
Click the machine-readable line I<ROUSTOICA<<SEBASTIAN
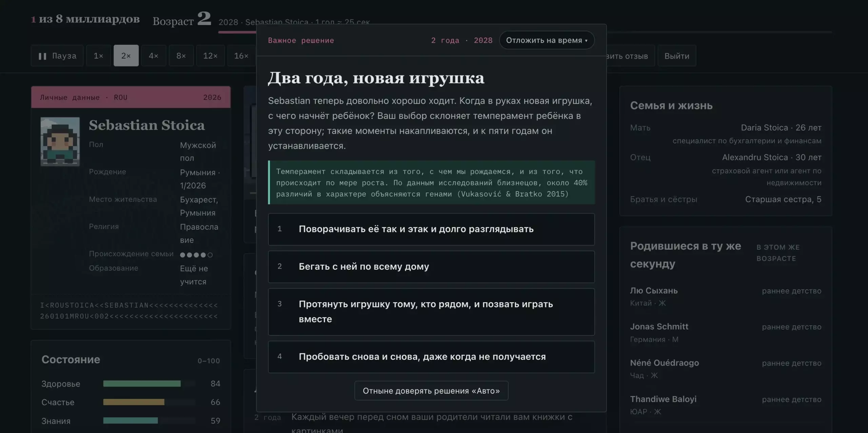[129, 305]
